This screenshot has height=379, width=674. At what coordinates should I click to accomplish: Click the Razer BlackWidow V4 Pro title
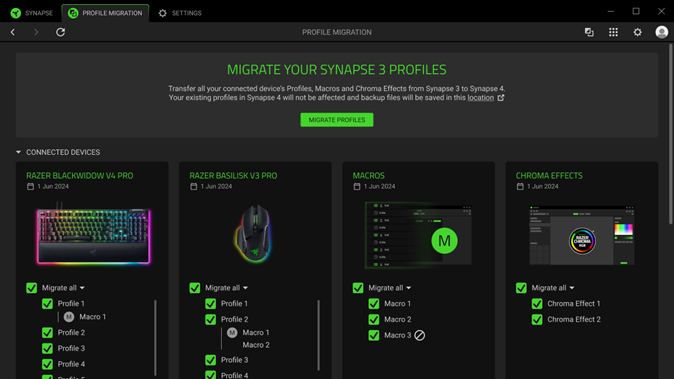(x=80, y=175)
